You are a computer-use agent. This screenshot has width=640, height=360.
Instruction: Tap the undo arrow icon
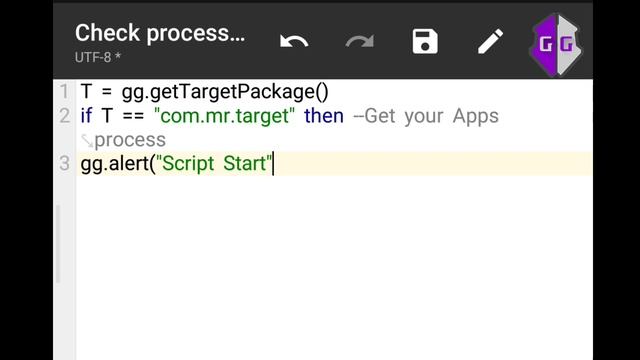pos(294,41)
